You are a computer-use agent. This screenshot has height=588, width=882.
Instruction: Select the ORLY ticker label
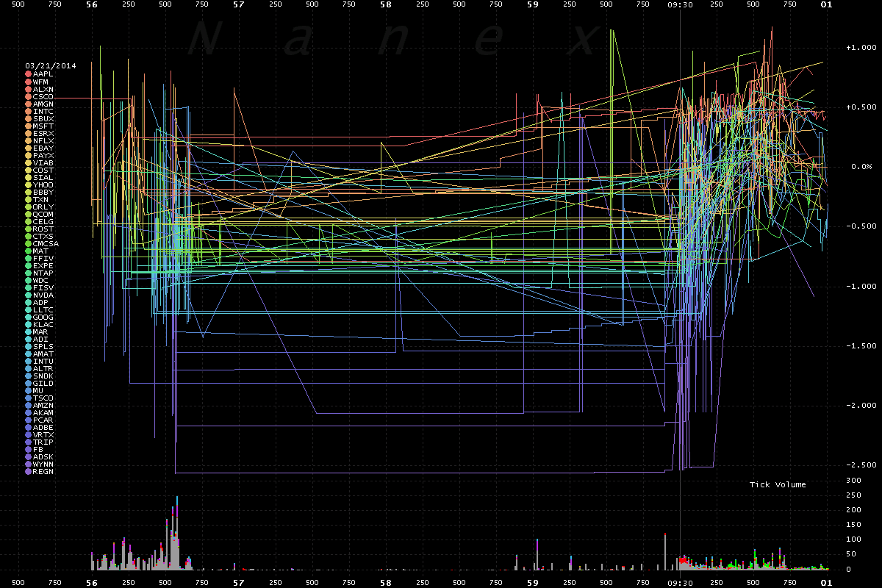(43, 207)
